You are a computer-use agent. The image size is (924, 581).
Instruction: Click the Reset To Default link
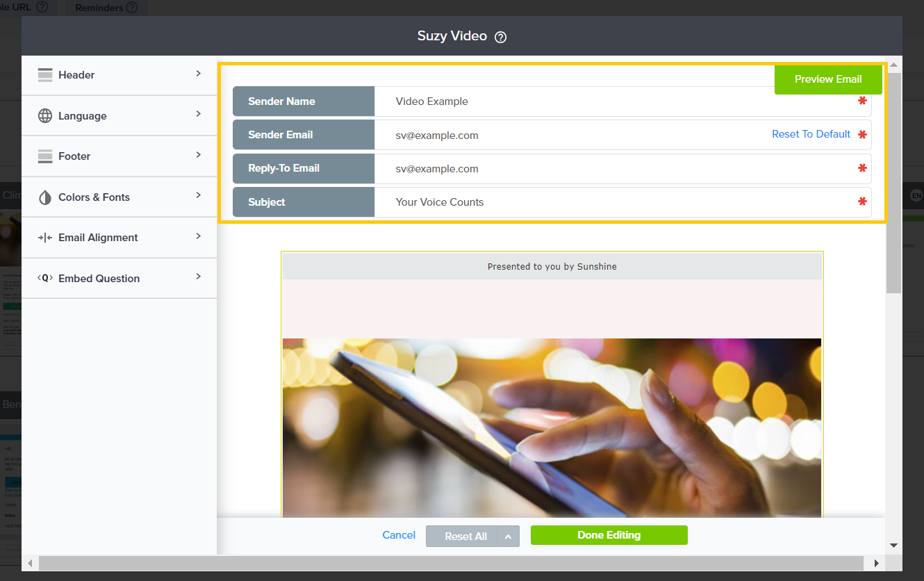[811, 134]
